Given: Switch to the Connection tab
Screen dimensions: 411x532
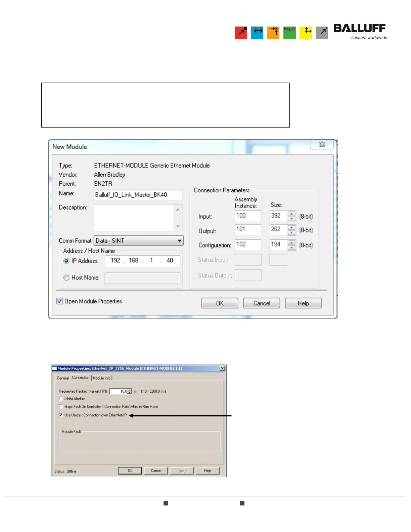Looking at the screenshot, I should click(x=81, y=378).
